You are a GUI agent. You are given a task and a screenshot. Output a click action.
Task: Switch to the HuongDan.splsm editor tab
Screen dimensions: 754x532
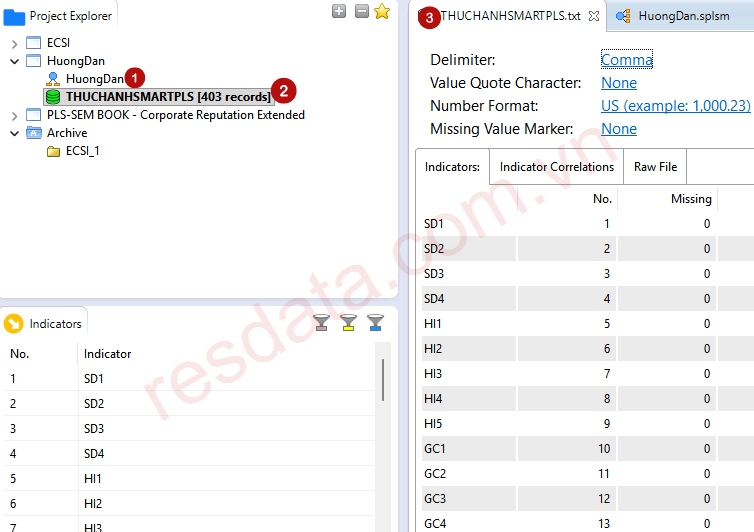pos(683,16)
